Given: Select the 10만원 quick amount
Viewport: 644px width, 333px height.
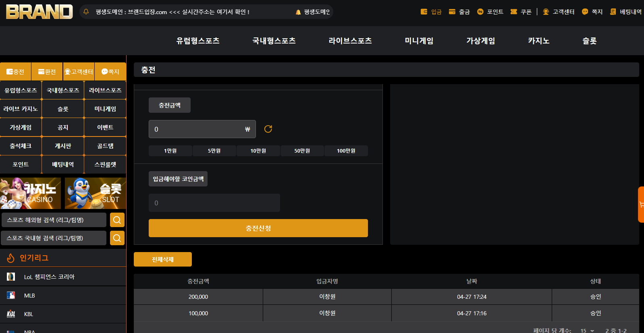Looking at the screenshot, I should pyautogui.click(x=258, y=151).
